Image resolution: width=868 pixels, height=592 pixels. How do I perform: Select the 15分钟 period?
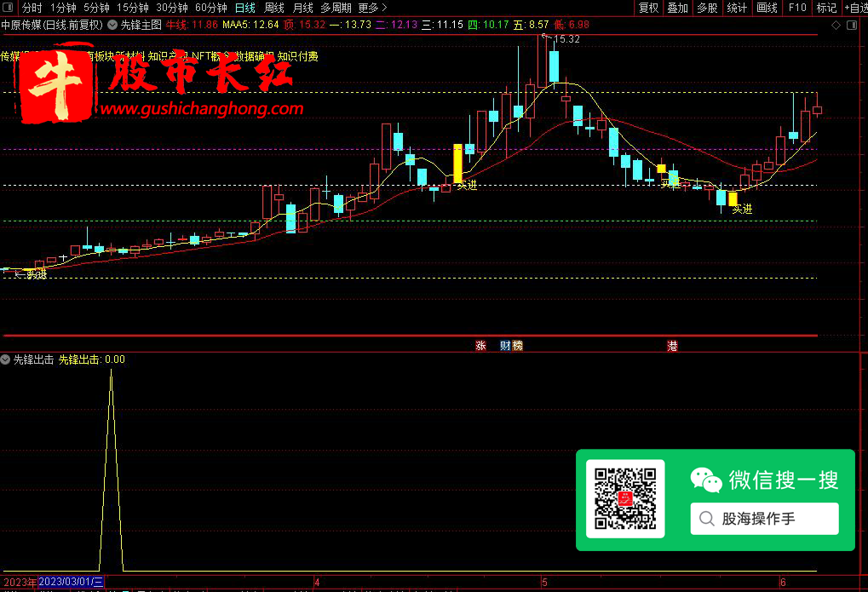[132, 8]
